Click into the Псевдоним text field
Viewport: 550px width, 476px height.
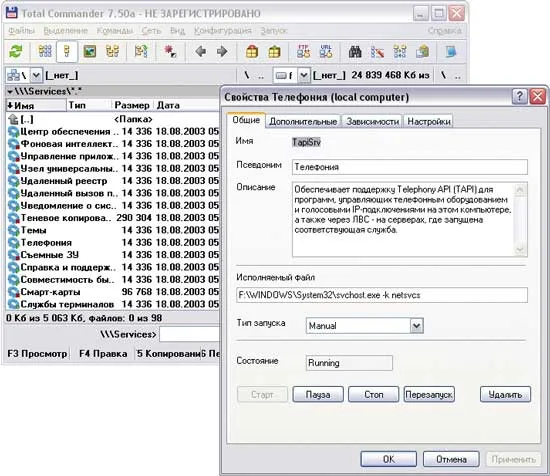(x=410, y=167)
